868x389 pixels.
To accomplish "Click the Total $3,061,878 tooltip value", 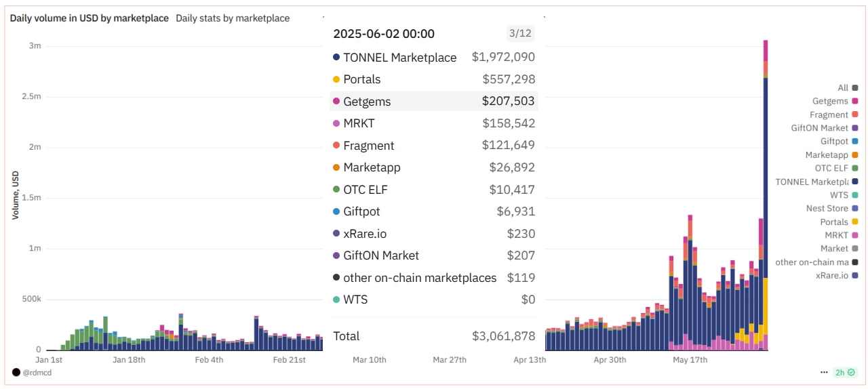I will pyautogui.click(x=504, y=336).
